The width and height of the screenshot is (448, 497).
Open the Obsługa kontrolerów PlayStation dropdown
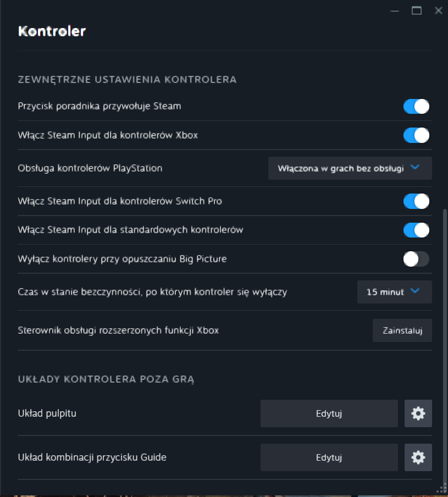pos(350,168)
